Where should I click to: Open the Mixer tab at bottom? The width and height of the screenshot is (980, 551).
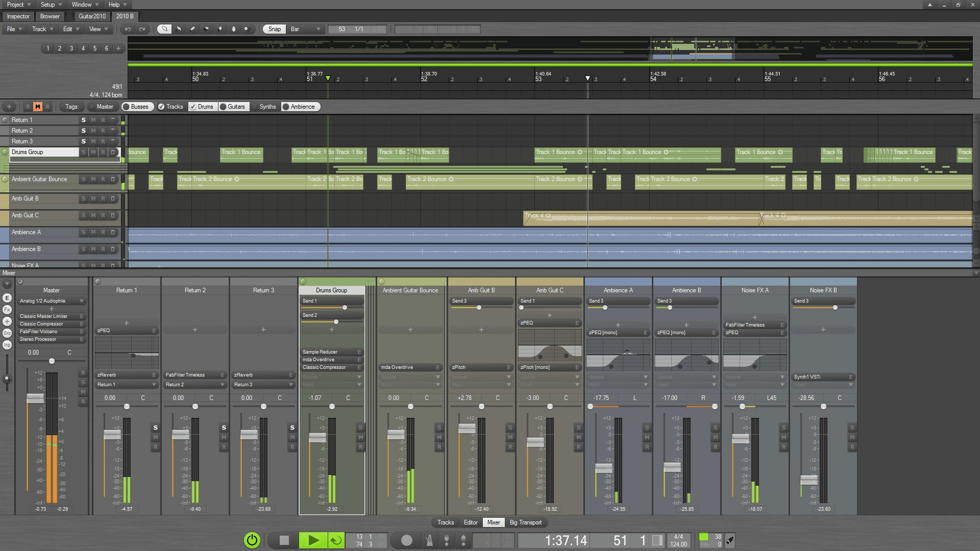[x=494, y=522]
